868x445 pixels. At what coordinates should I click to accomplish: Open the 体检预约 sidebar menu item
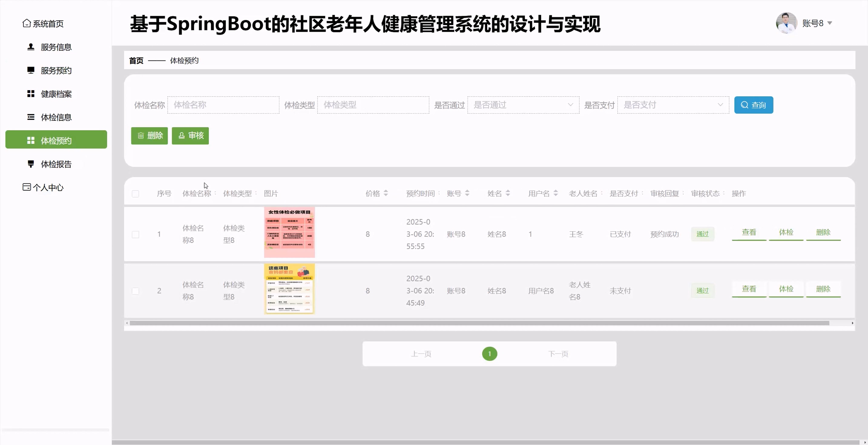(56, 140)
